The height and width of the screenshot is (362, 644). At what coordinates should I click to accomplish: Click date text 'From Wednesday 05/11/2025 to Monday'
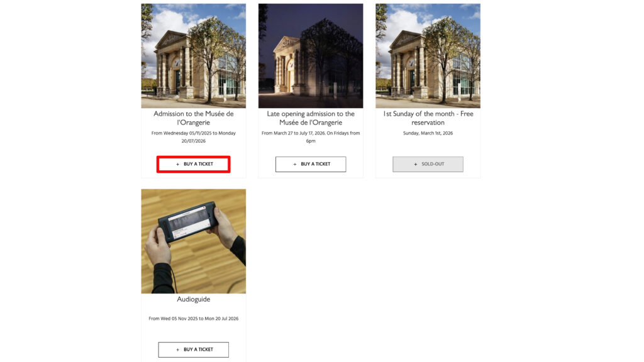tap(194, 133)
